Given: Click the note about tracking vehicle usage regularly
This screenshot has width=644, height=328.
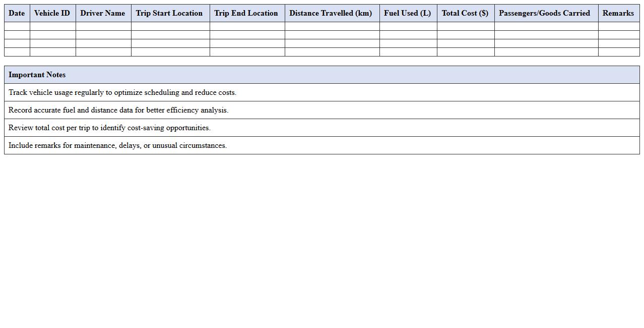Looking at the screenshot, I should coord(122,92).
